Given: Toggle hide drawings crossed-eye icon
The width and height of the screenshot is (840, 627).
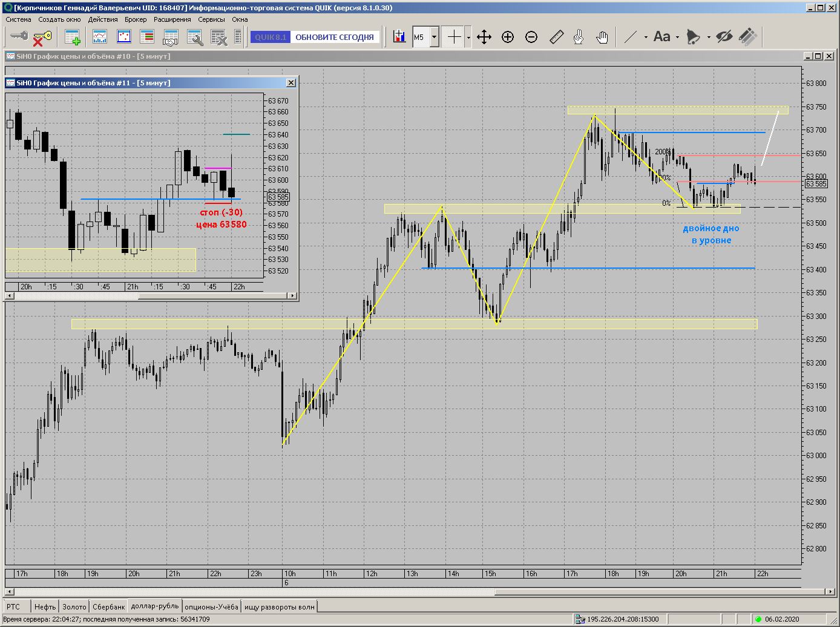Looking at the screenshot, I should [x=724, y=37].
